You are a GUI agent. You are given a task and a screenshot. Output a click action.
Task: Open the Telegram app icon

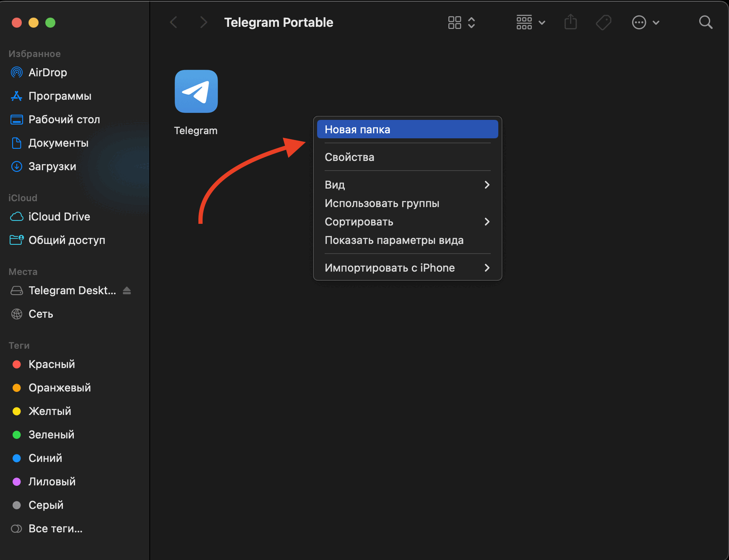(x=196, y=91)
